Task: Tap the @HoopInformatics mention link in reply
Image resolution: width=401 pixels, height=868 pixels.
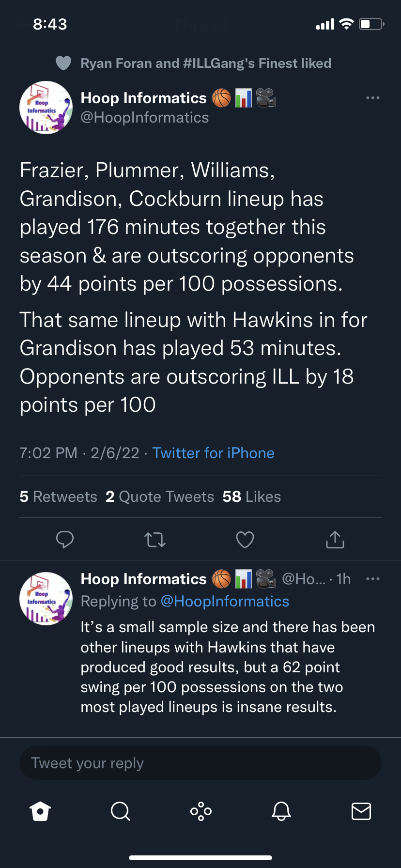Action: click(225, 601)
